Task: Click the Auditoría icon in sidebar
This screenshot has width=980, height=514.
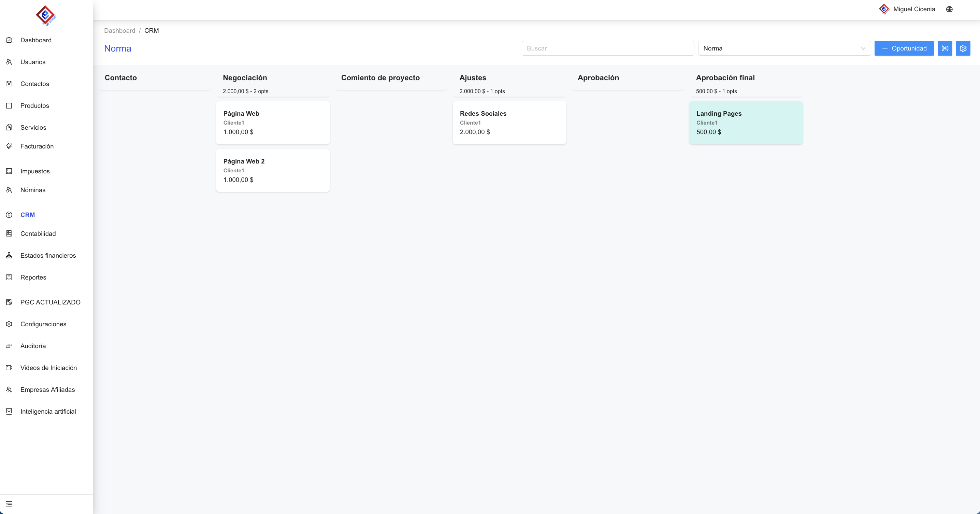Action: 9,346
